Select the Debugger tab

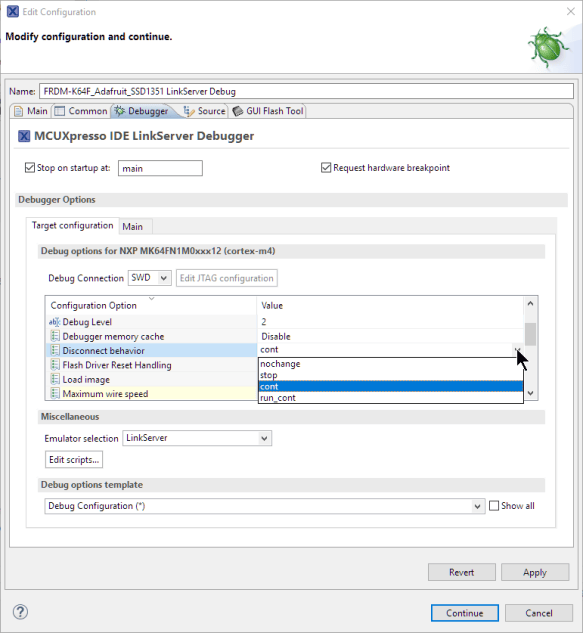tap(141, 111)
